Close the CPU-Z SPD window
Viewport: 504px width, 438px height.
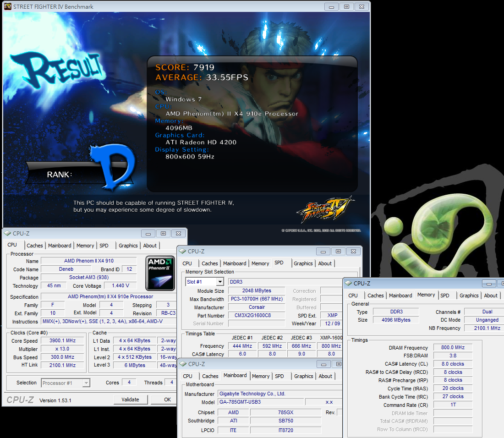point(354,252)
